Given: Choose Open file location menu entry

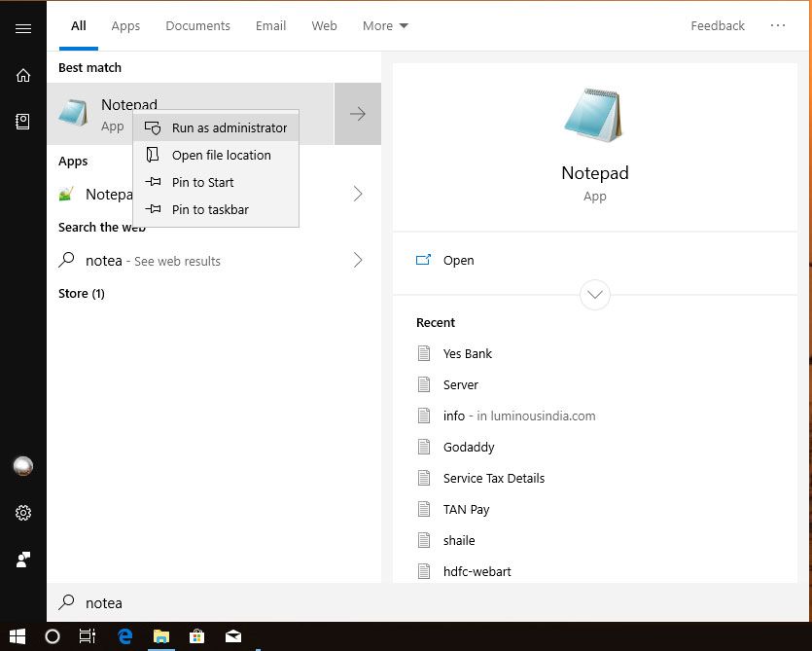Looking at the screenshot, I should [x=216, y=155].
